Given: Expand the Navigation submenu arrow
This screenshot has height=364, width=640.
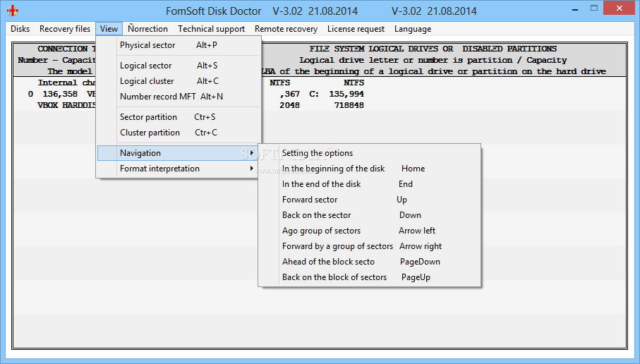Looking at the screenshot, I should (252, 153).
